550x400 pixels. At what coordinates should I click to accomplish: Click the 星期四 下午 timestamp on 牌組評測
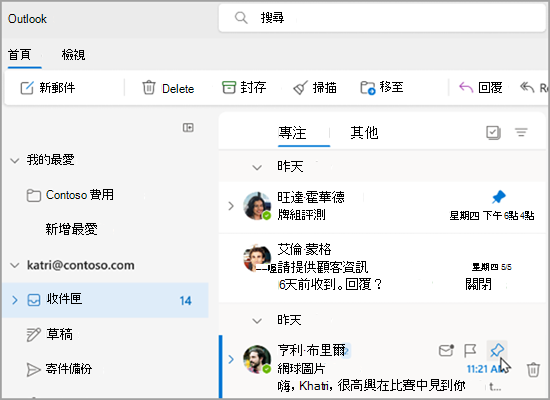[x=492, y=215]
